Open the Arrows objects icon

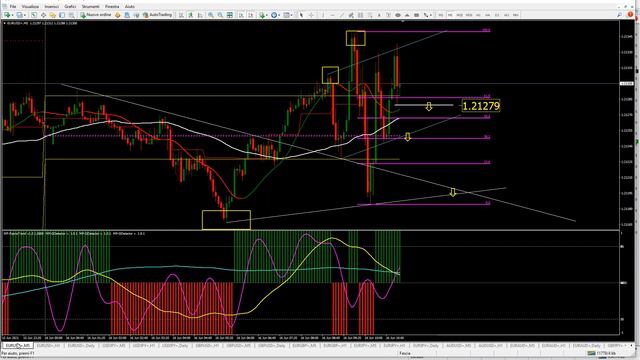click(x=426, y=15)
